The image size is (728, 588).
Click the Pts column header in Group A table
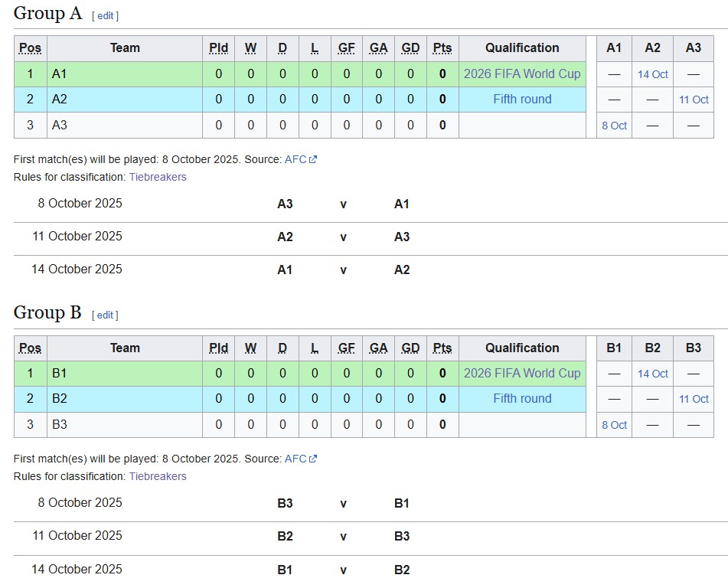click(x=442, y=48)
